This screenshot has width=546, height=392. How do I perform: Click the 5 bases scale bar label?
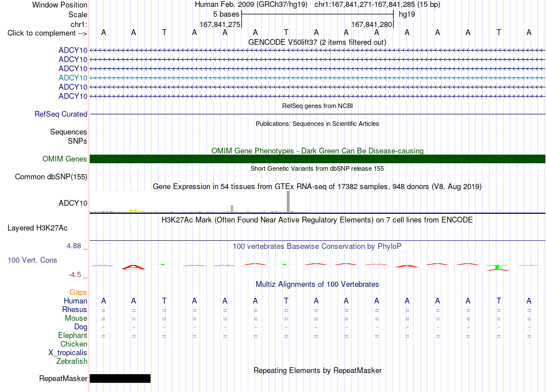226,14
